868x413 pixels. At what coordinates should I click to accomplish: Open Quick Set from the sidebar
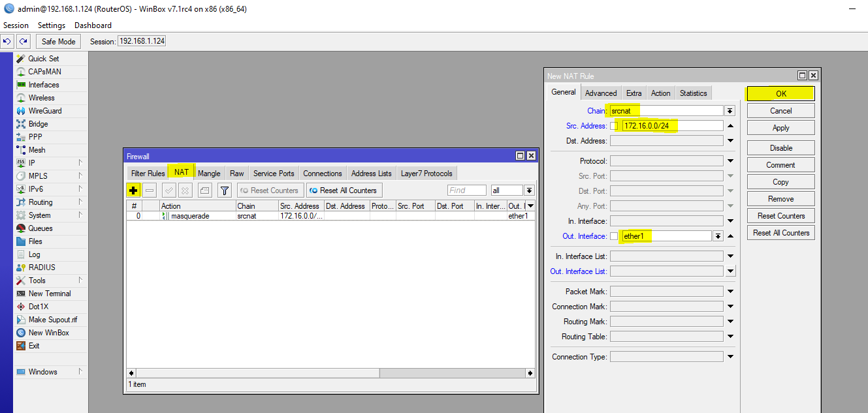[x=44, y=59]
